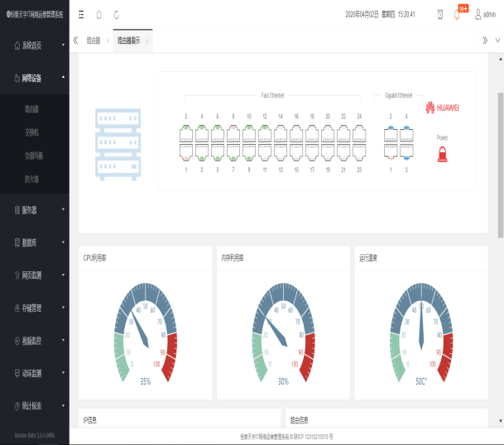This screenshot has height=445, width=504.
Task: Select Fast Ethernet port 9
Action: click(249, 152)
